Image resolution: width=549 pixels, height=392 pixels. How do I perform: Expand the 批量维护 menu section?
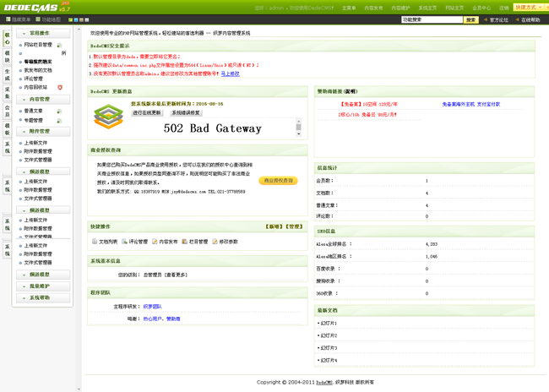(43, 286)
